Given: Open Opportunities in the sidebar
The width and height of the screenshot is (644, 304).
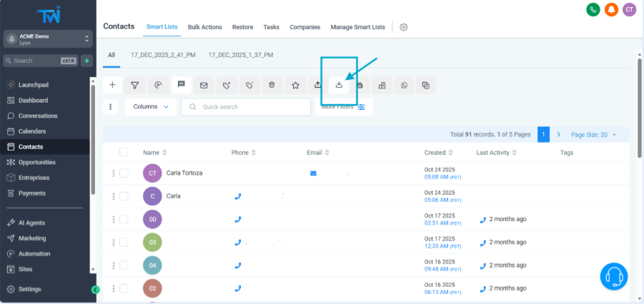Looking at the screenshot, I should 41,162.
